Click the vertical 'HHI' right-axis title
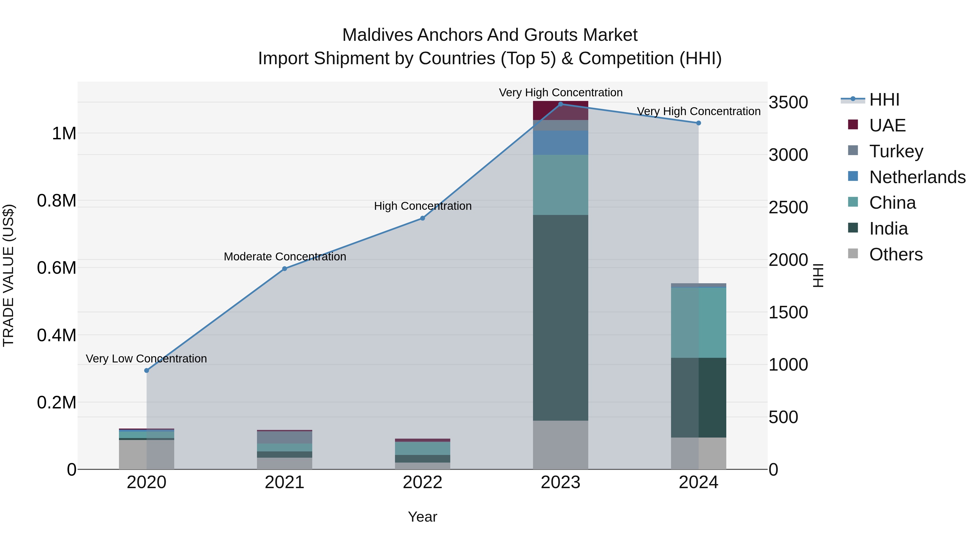 [818, 275]
